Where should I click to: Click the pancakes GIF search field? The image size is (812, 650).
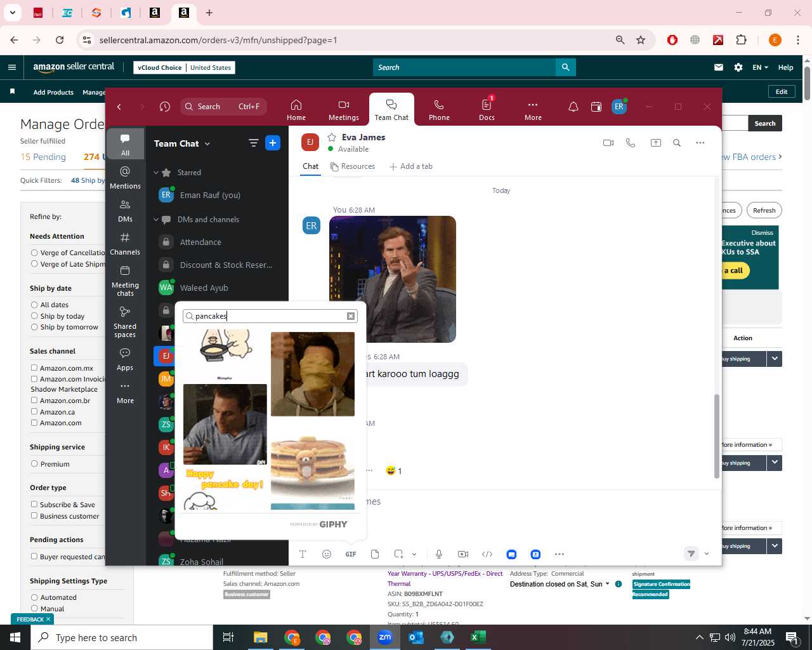click(x=269, y=316)
